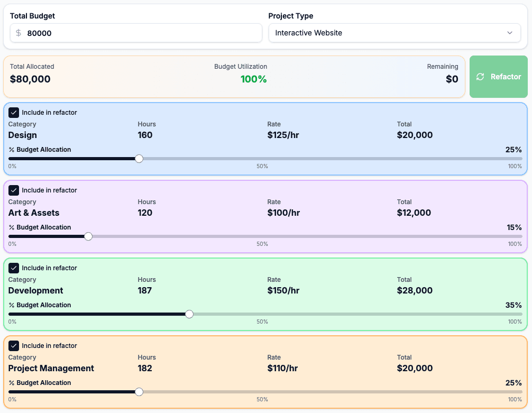Disable Include in refactor for Art & Assets
The height and width of the screenshot is (413, 532).
pos(14,190)
